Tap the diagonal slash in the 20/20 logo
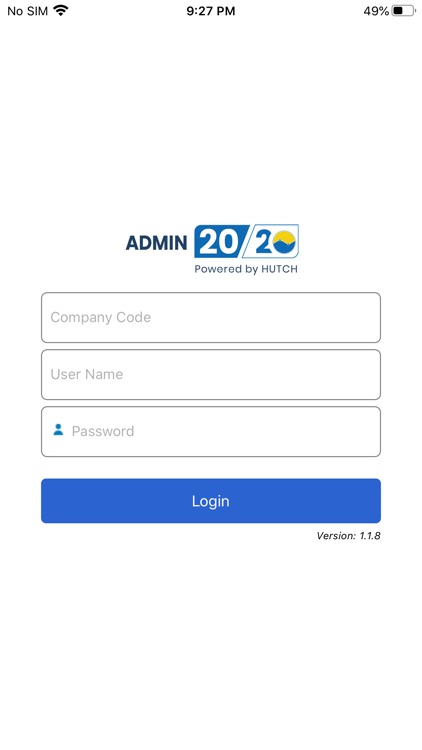The width and height of the screenshot is (422, 750). [x=247, y=241]
